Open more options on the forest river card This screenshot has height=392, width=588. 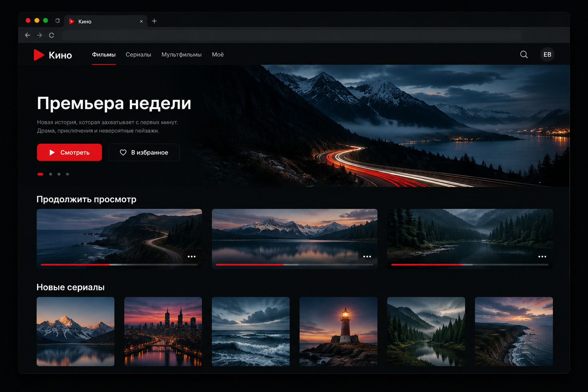click(542, 256)
